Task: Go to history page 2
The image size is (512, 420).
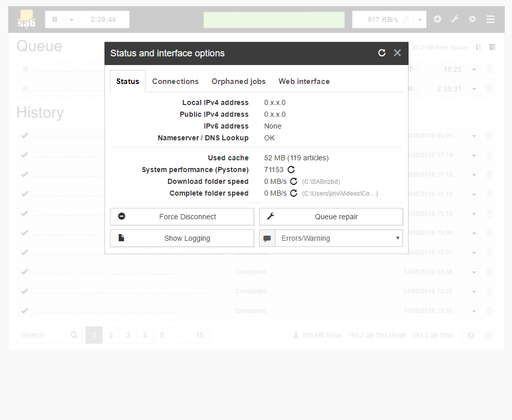Action: pos(111,335)
